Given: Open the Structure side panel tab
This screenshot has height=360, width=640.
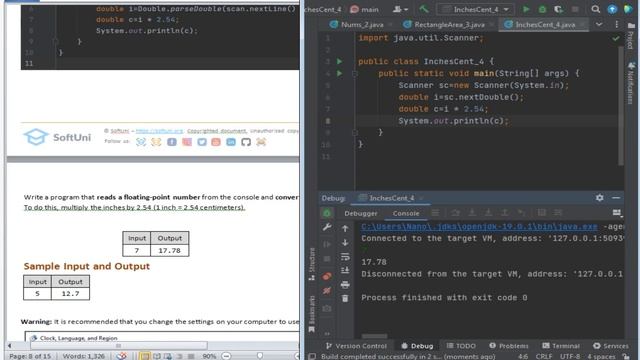Looking at the screenshot, I should pos(312,264).
